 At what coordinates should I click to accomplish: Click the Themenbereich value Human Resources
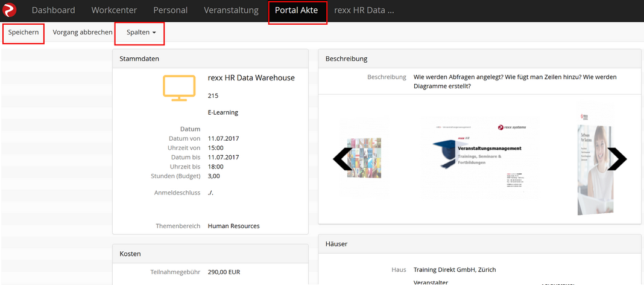(x=234, y=226)
